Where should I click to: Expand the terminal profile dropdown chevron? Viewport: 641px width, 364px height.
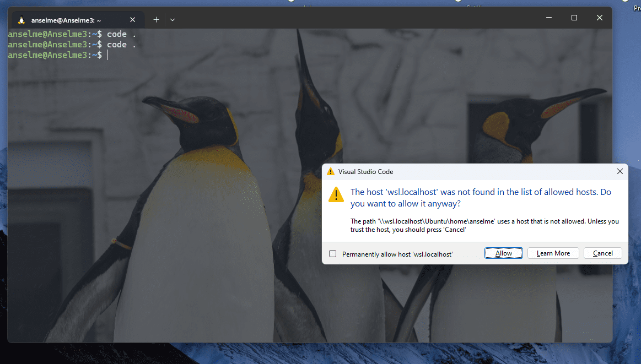[173, 20]
